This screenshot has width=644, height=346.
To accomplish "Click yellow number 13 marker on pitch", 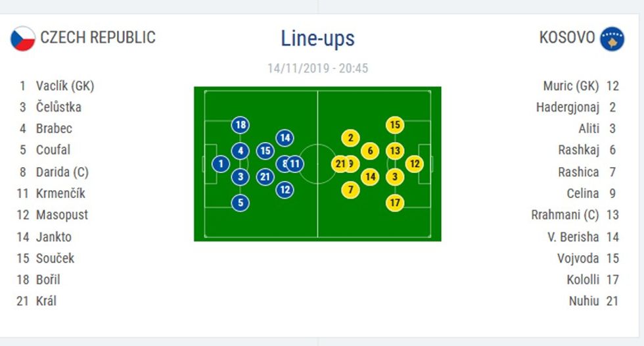I will point(394,151).
